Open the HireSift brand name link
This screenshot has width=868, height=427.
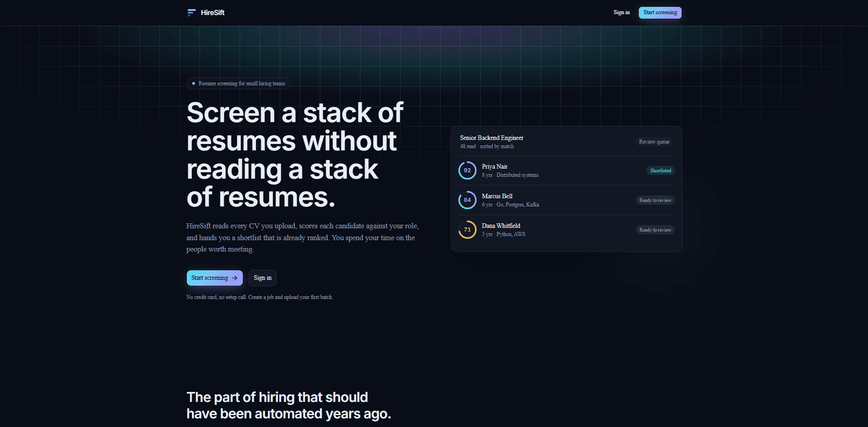212,13
